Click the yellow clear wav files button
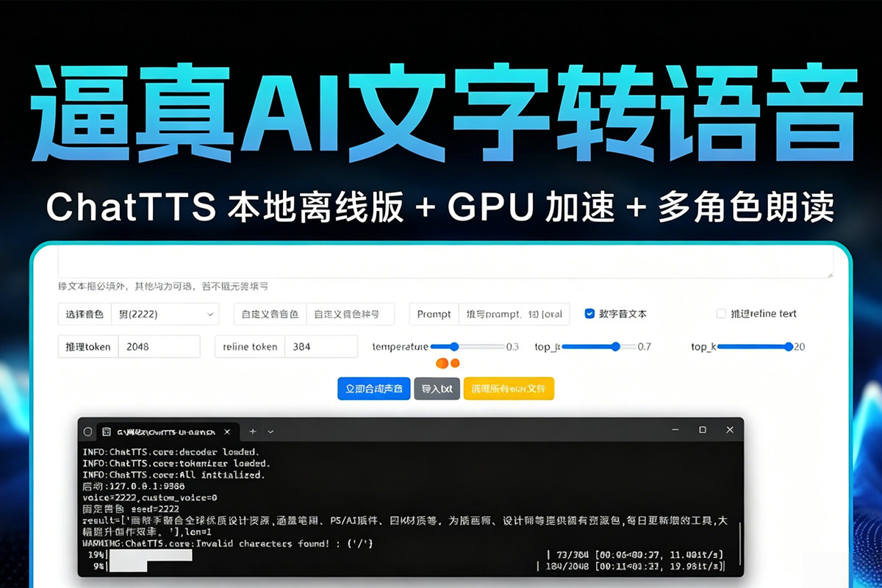 point(509,389)
